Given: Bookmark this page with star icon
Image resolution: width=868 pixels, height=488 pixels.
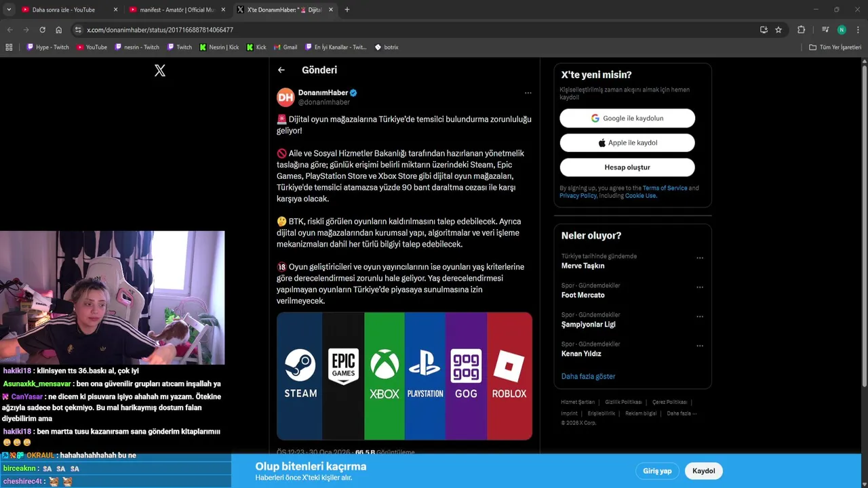Looking at the screenshot, I should [x=778, y=30].
